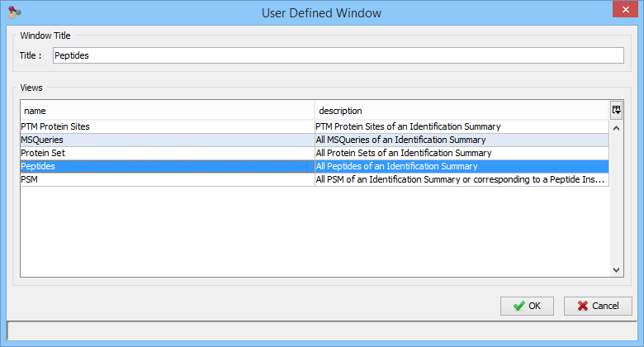The width and height of the screenshot is (644, 347).
Task: Click the application logo icon in title bar
Action: [14, 12]
